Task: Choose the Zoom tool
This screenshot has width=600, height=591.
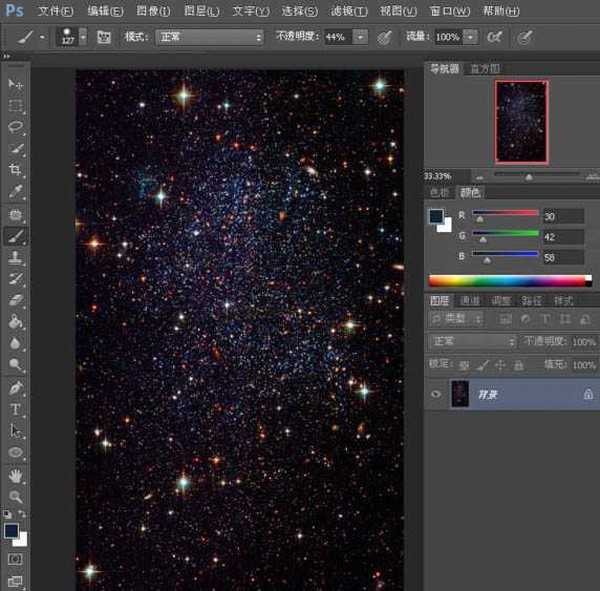Action: tap(16, 496)
